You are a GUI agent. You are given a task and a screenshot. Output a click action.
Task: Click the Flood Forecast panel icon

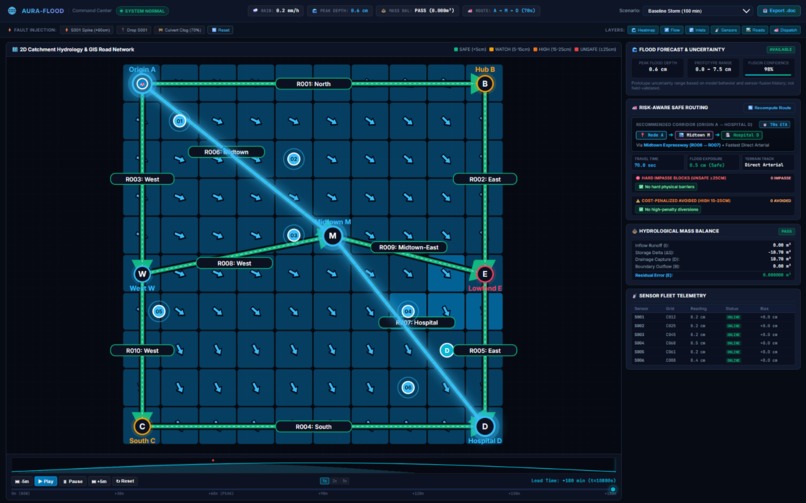click(634, 50)
